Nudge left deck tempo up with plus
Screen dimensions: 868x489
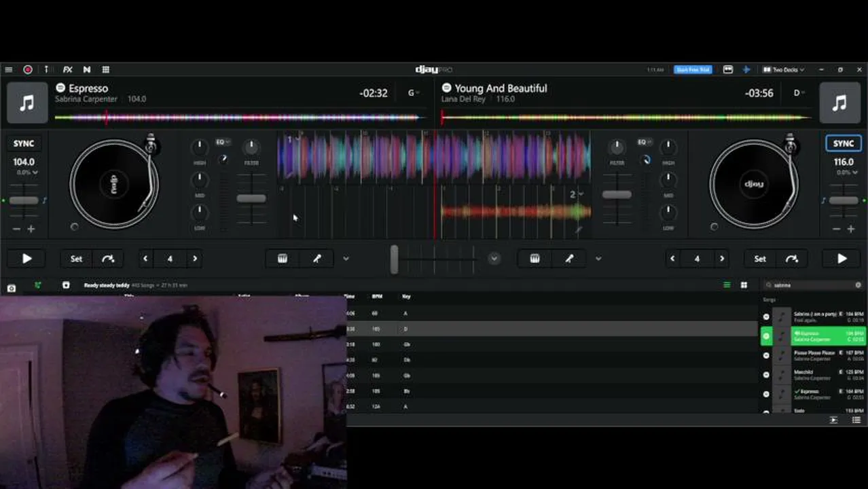point(31,229)
